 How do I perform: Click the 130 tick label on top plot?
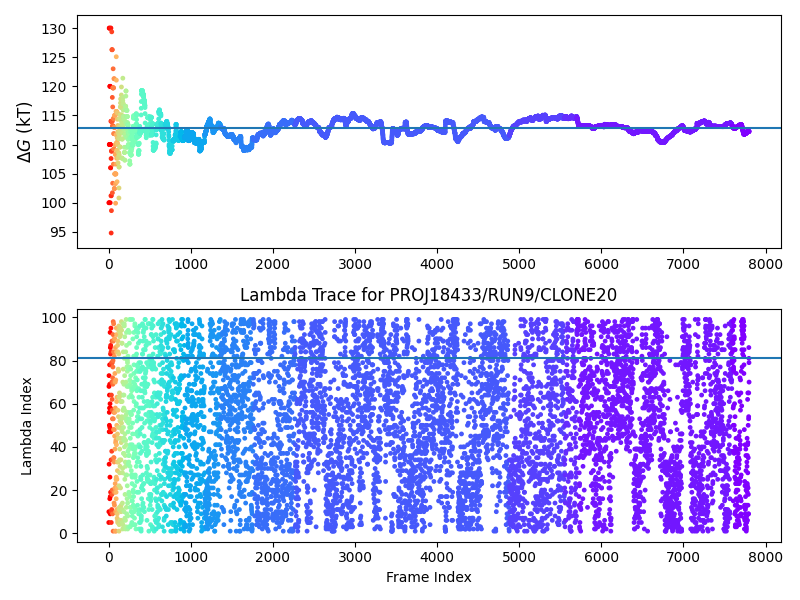[56, 29]
